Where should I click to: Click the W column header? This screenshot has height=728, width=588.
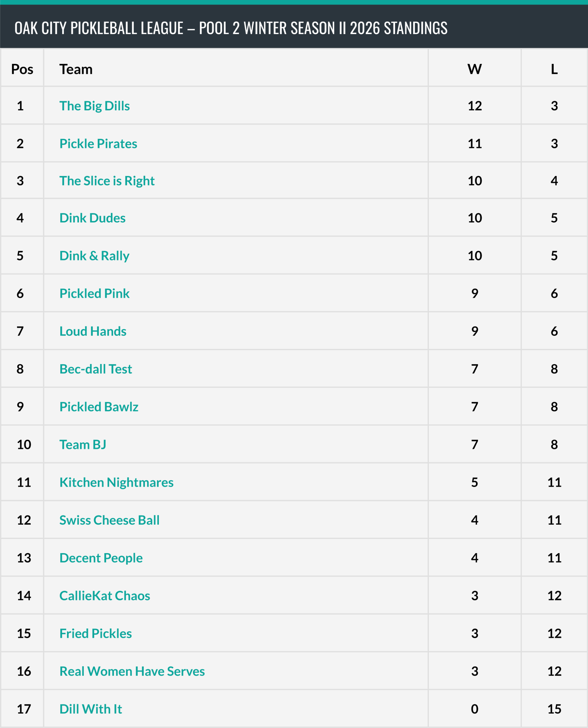click(475, 69)
